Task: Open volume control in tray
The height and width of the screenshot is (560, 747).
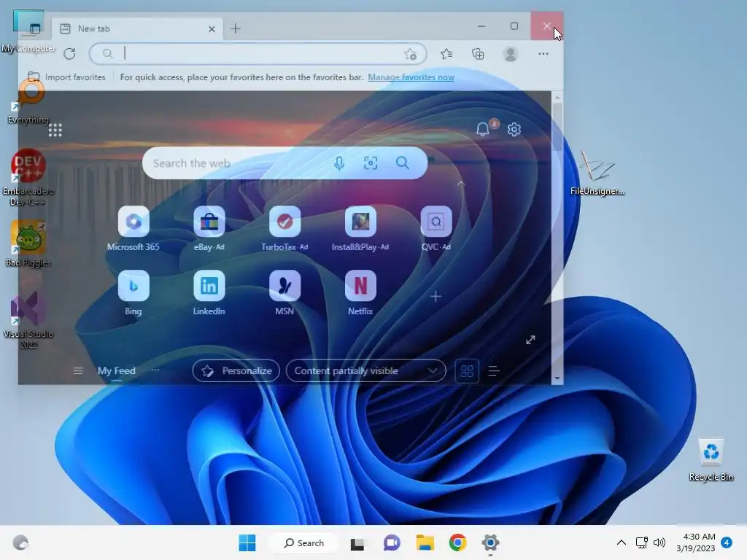Action: (x=659, y=542)
